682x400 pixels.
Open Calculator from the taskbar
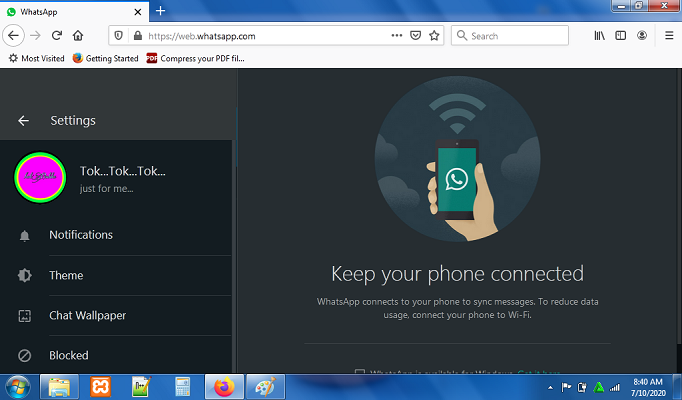[x=182, y=387]
